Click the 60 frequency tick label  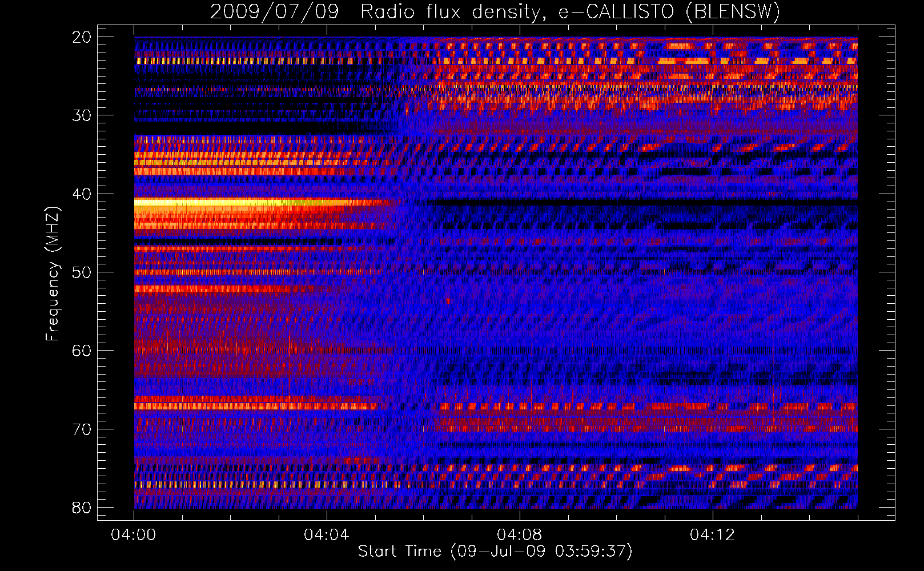[x=82, y=351]
